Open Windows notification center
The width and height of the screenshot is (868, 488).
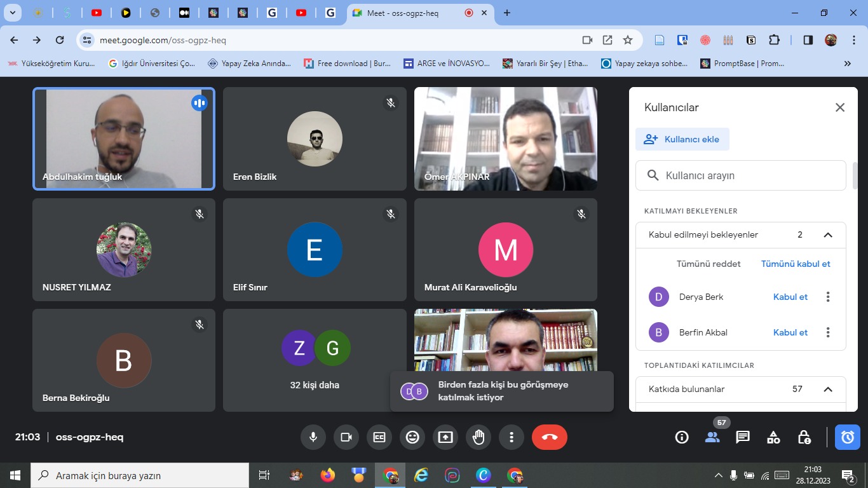848,475
